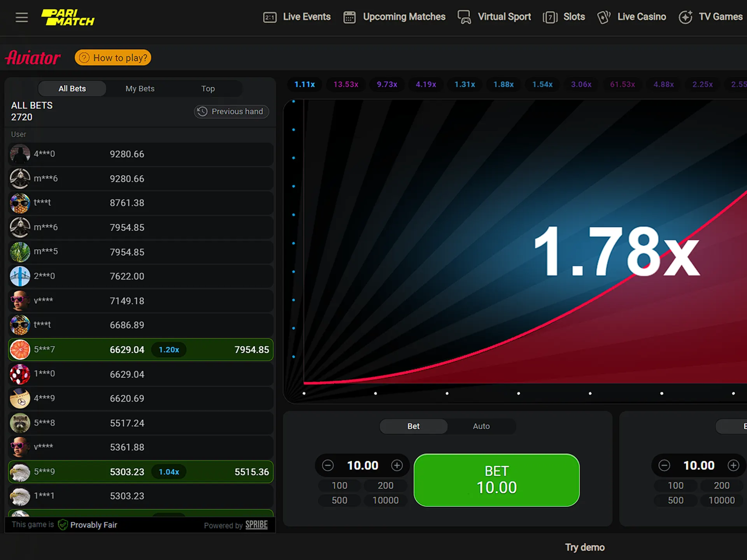Click the 3.06x history multiplier
The height and width of the screenshot is (560, 747).
pyautogui.click(x=581, y=84)
